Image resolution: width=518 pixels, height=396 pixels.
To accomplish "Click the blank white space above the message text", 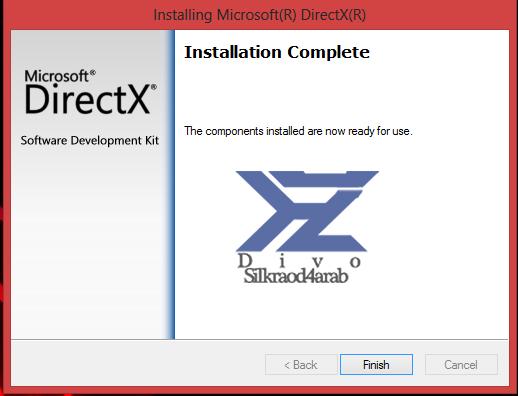I will click(340, 93).
